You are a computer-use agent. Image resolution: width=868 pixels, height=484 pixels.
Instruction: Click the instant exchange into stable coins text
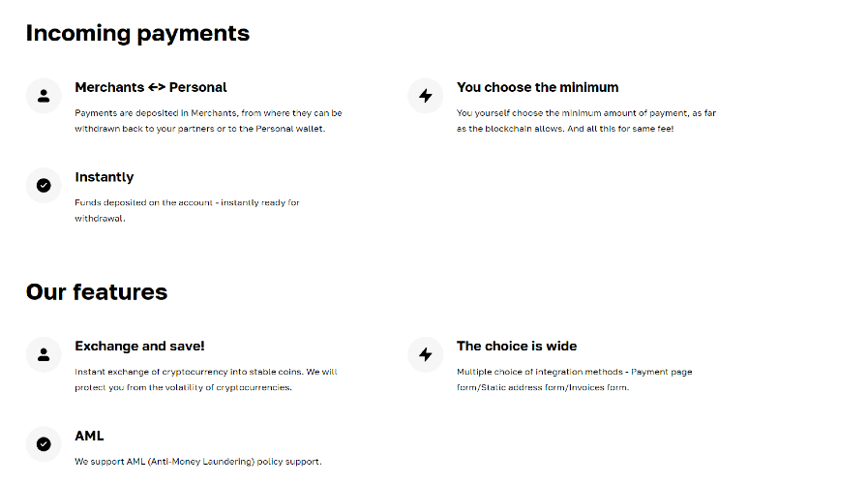(205, 379)
